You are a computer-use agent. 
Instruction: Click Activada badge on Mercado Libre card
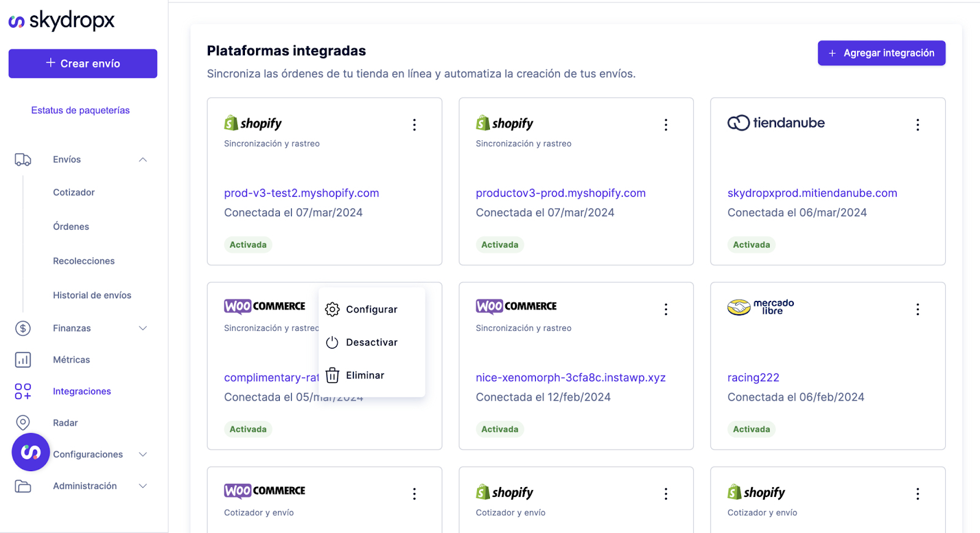752,429
